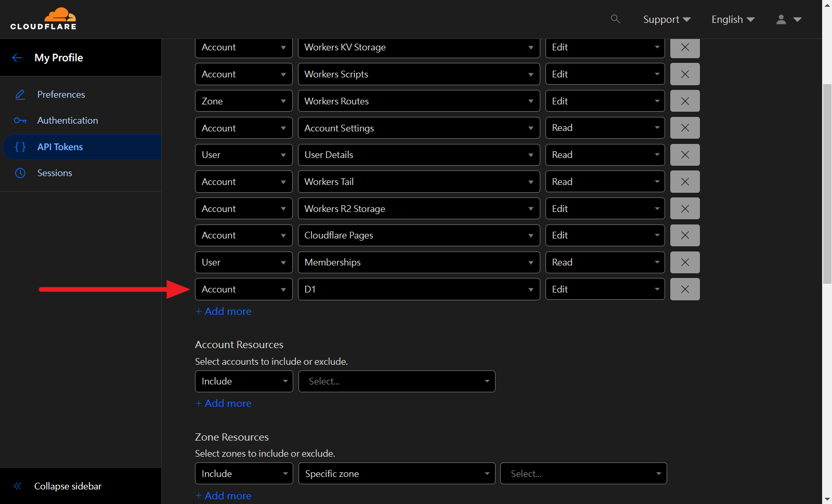Remove the Cloudflare Pages permission row
832x504 pixels.
click(x=684, y=235)
